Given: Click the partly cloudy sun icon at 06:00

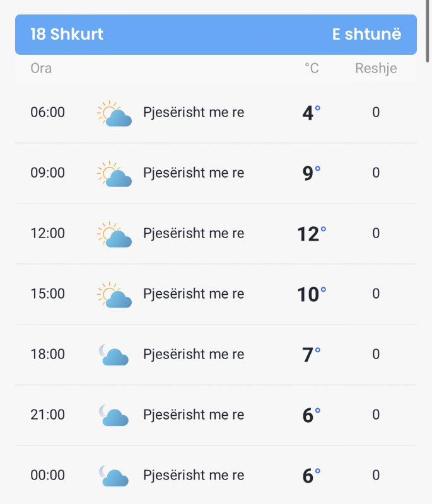Looking at the screenshot, I should (114, 113).
